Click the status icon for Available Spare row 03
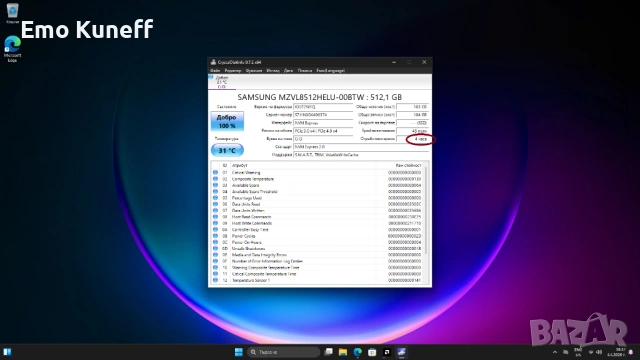 216,185
